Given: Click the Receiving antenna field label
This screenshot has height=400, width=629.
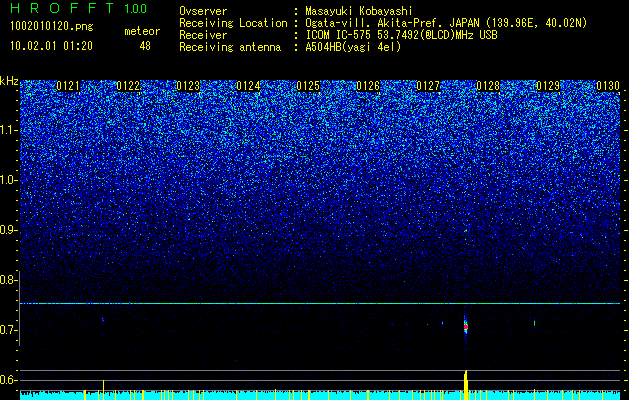Looking at the screenshot, I should click(x=230, y=47).
